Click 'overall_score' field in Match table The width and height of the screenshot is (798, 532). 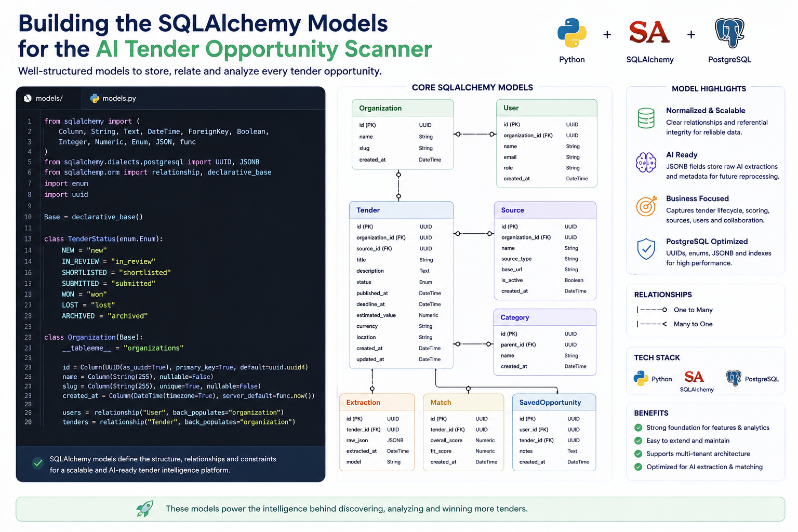446,440
